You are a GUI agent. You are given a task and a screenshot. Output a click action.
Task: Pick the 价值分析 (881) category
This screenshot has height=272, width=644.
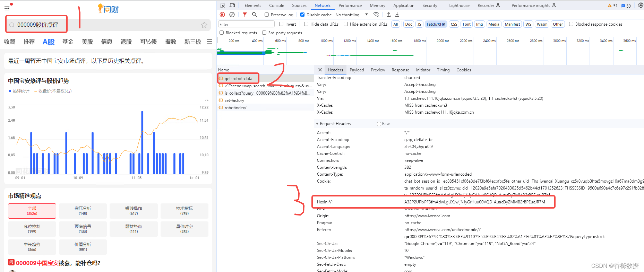pos(83,247)
